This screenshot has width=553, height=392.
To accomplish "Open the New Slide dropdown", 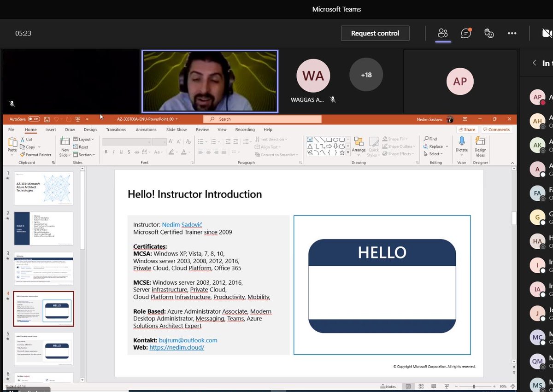I will click(65, 156).
